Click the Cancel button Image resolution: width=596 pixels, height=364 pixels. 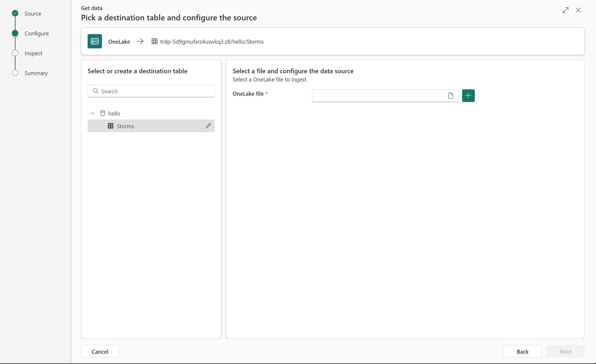(x=100, y=351)
